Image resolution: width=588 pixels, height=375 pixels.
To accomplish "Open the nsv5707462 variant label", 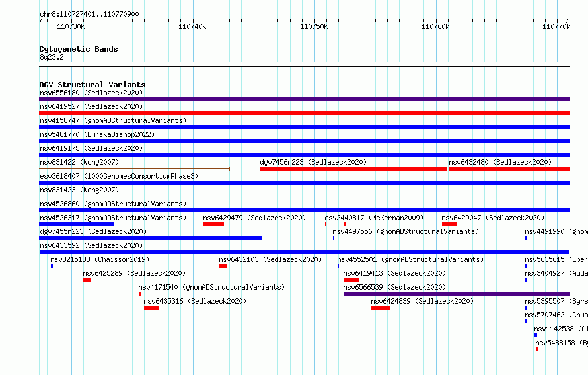I will (556, 315).
